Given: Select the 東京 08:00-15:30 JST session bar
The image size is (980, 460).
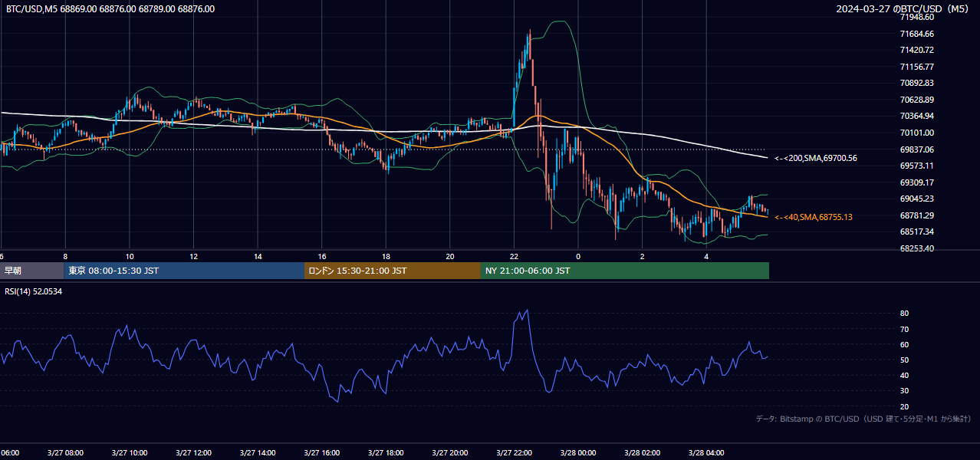Looking at the screenshot, I should 184,271.
